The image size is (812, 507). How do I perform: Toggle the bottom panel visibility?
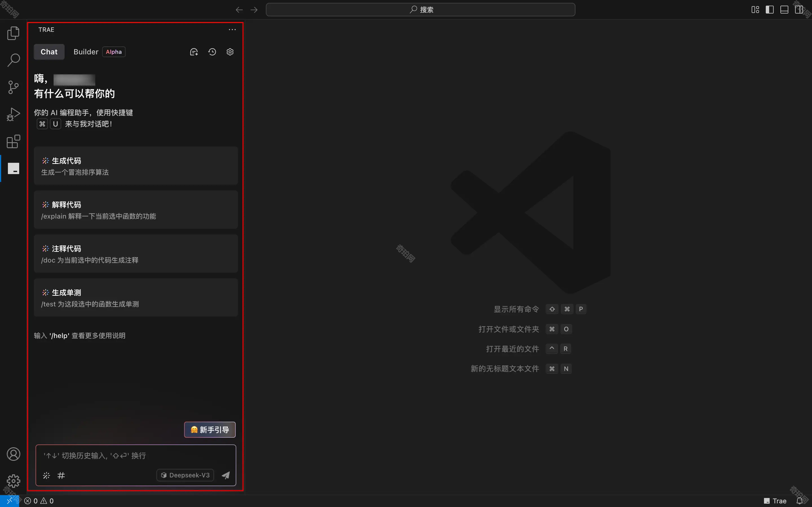[x=784, y=10]
